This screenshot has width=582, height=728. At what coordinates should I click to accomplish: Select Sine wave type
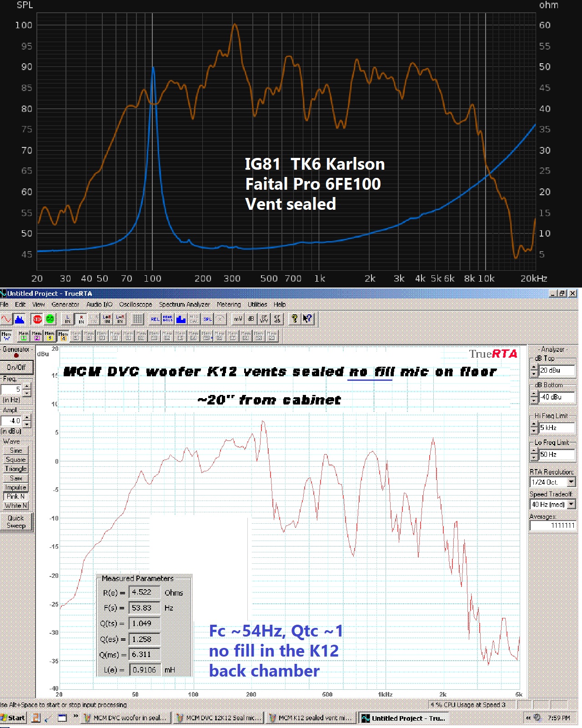tap(16, 450)
